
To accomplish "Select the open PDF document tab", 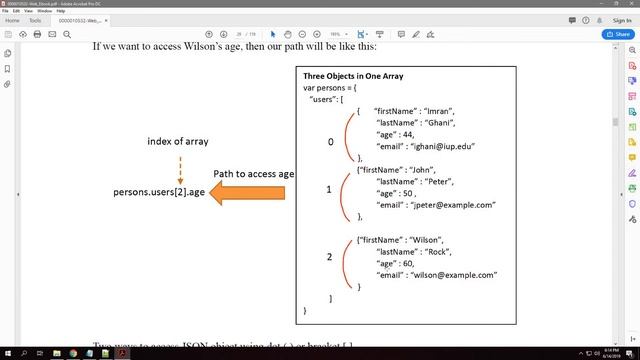I will point(80,20).
